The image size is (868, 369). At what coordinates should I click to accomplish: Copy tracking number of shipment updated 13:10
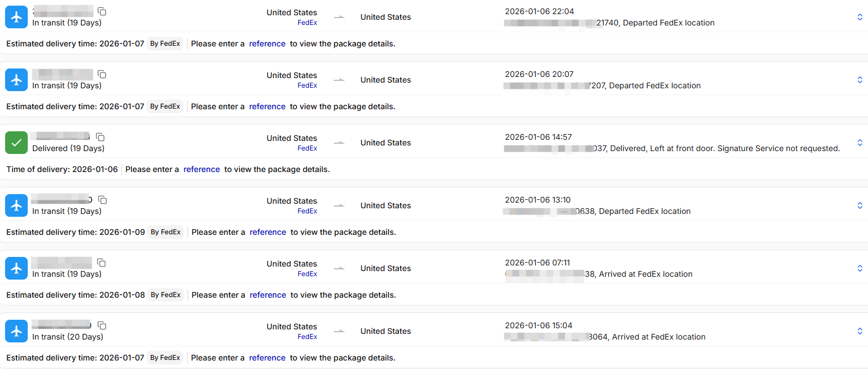pyautogui.click(x=102, y=200)
